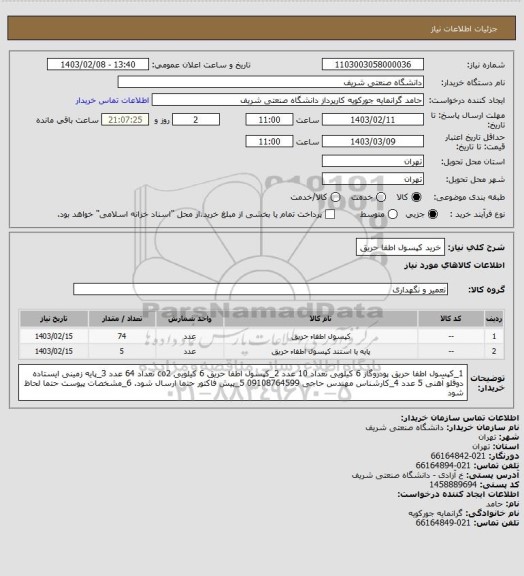Click the delivery province field تهران
Screen dimensions: 524x576
click(373, 161)
